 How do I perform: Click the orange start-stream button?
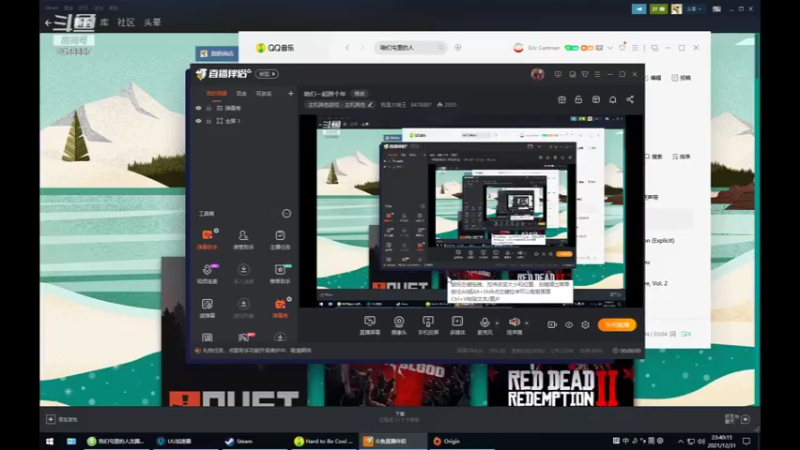click(617, 324)
